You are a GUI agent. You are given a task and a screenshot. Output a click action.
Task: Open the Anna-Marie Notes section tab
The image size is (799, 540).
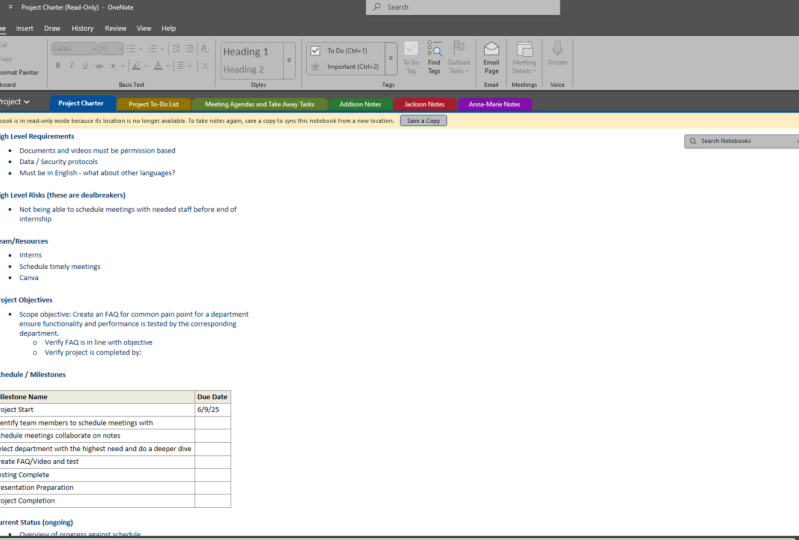494,104
